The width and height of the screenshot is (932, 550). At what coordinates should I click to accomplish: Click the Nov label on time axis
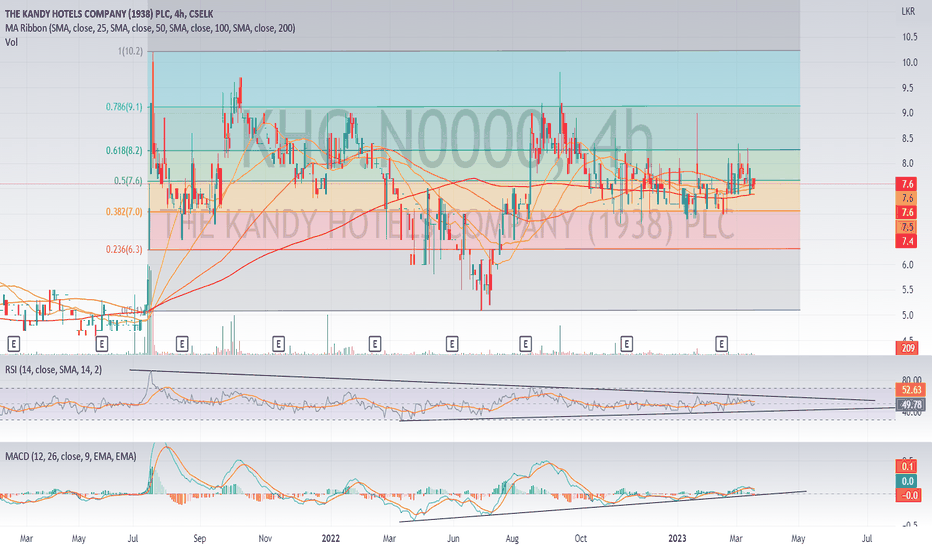coord(265,539)
